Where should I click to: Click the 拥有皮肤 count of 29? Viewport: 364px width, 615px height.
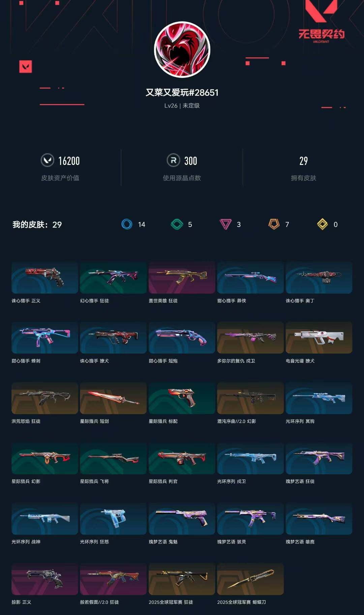pyautogui.click(x=304, y=161)
